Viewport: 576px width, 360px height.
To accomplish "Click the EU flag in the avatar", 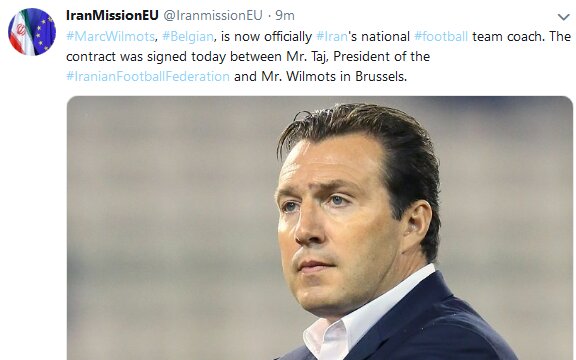I will pyautogui.click(x=43, y=31).
